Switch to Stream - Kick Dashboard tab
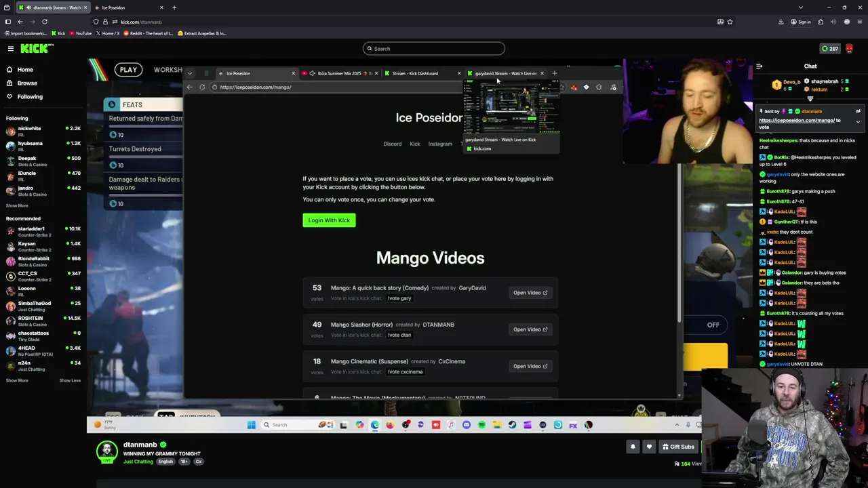The width and height of the screenshot is (868, 488). click(422, 73)
